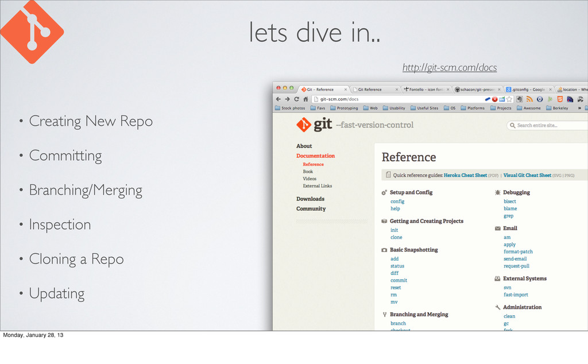
Task: Close the Fontello tab
Action: (448, 90)
